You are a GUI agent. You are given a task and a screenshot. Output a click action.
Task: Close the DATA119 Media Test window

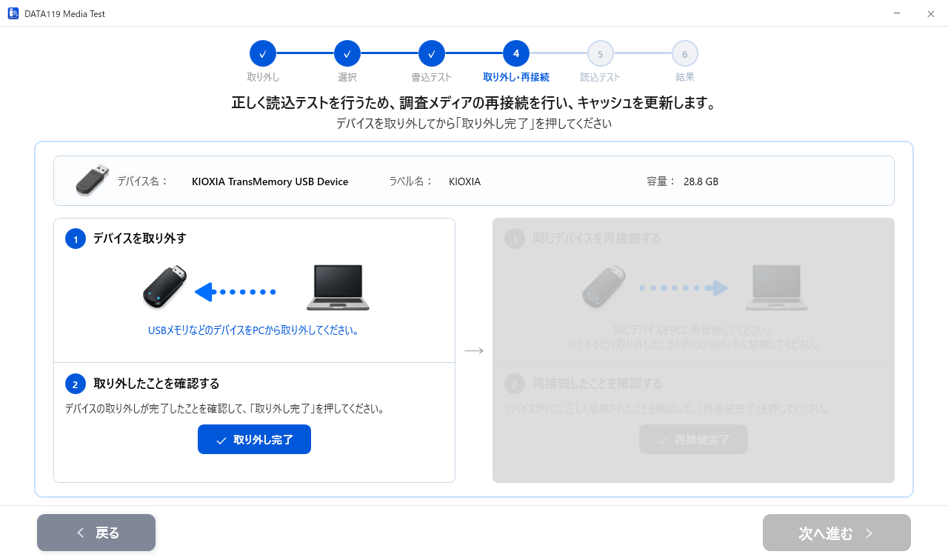point(931,13)
